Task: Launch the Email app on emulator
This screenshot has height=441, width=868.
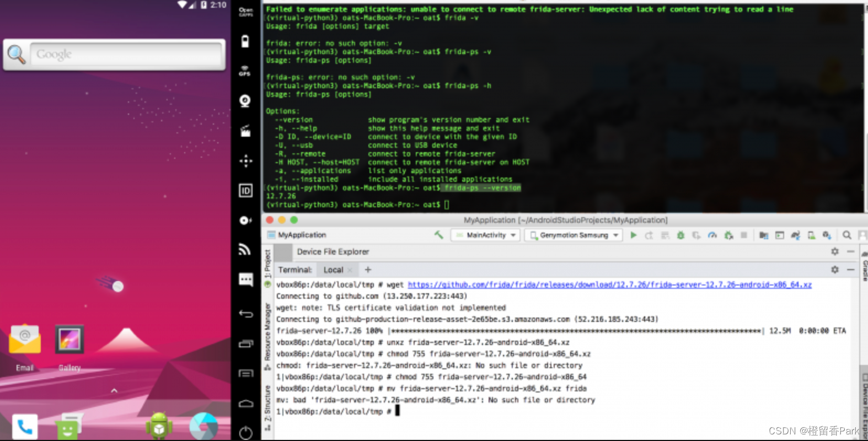Action: pyautogui.click(x=25, y=347)
